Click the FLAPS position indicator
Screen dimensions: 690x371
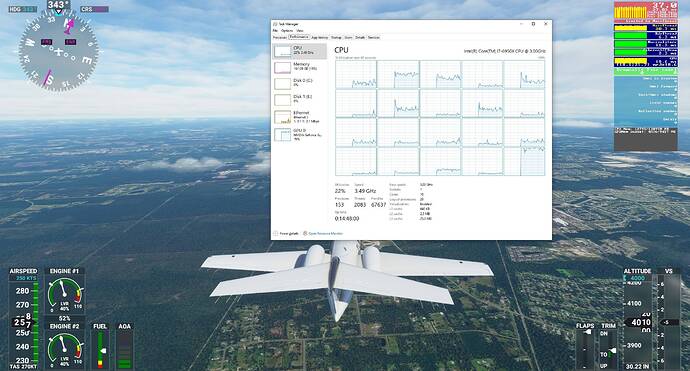[585, 346]
